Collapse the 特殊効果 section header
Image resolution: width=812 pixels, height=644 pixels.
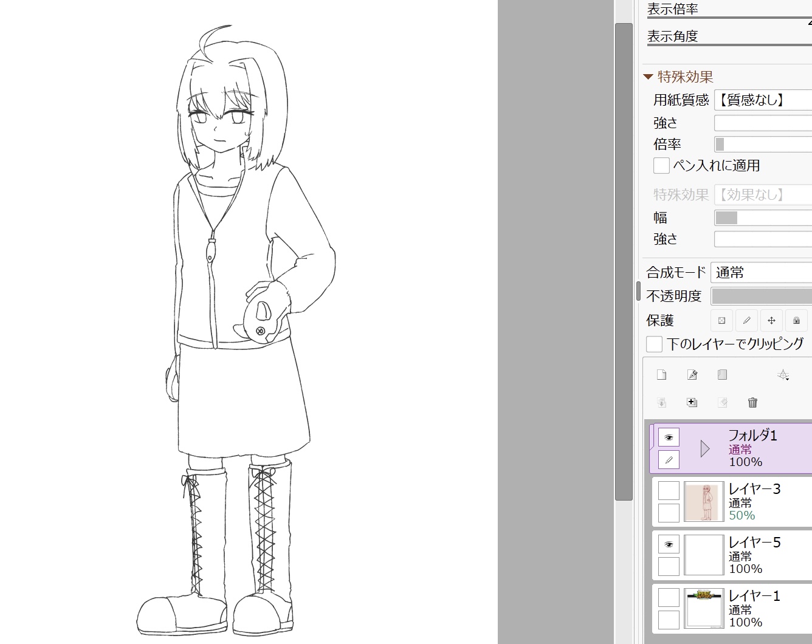(x=648, y=77)
